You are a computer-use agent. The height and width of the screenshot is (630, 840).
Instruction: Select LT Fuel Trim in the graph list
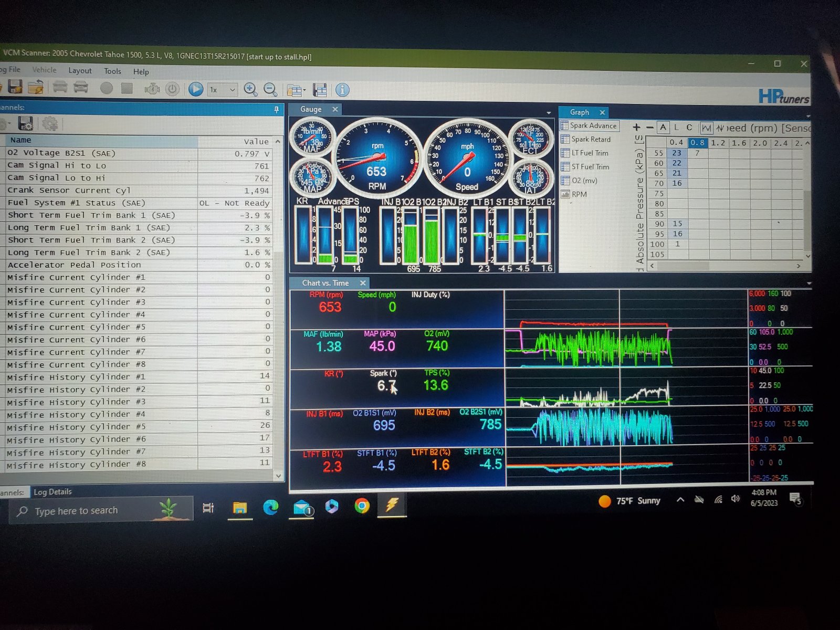(585, 153)
